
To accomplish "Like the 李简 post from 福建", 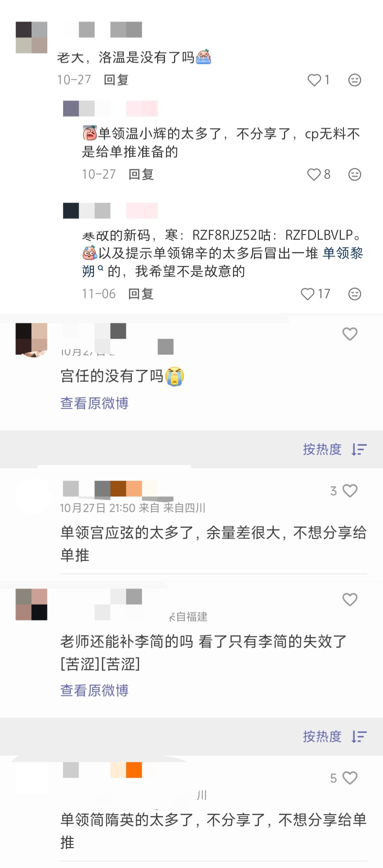I will coord(350,599).
